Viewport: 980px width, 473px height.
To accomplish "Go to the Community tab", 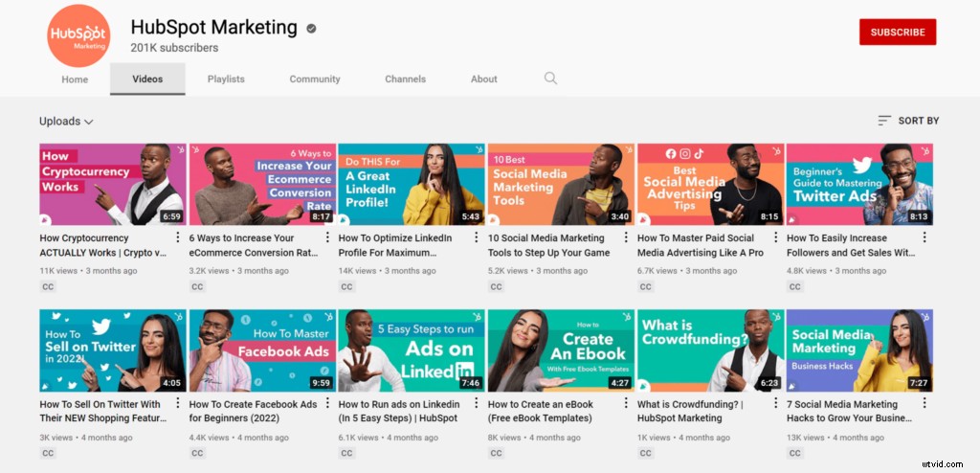I will 315,79.
